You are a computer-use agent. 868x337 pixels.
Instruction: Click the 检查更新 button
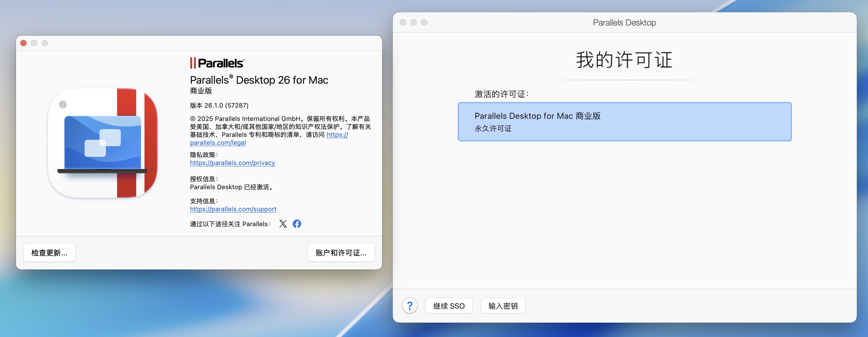pyautogui.click(x=49, y=252)
